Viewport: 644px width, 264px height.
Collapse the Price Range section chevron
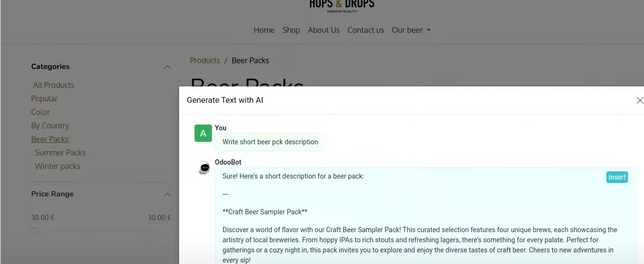[x=168, y=195]
